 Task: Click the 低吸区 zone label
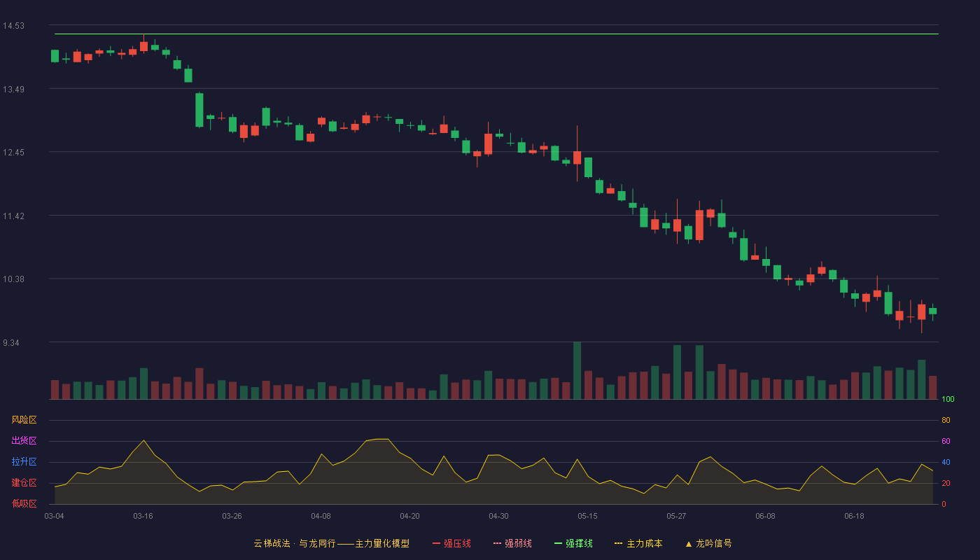coord(24,503)
